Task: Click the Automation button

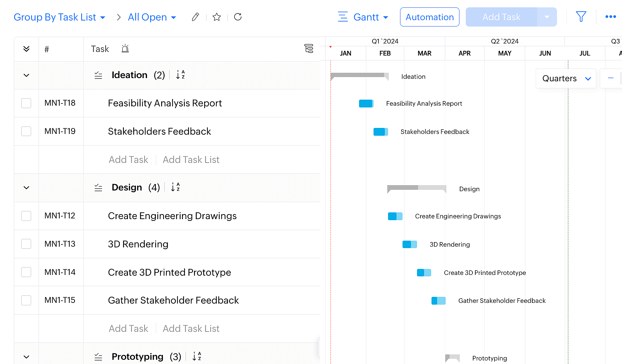Action: click(429, 17)
